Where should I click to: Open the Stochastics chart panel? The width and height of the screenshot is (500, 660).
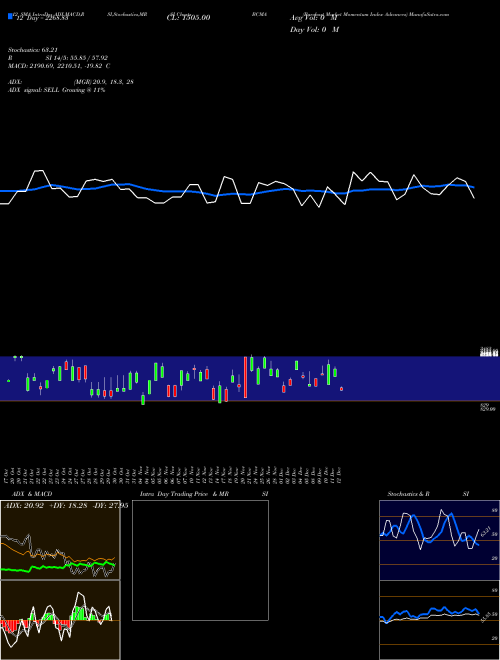pos(439,540)
